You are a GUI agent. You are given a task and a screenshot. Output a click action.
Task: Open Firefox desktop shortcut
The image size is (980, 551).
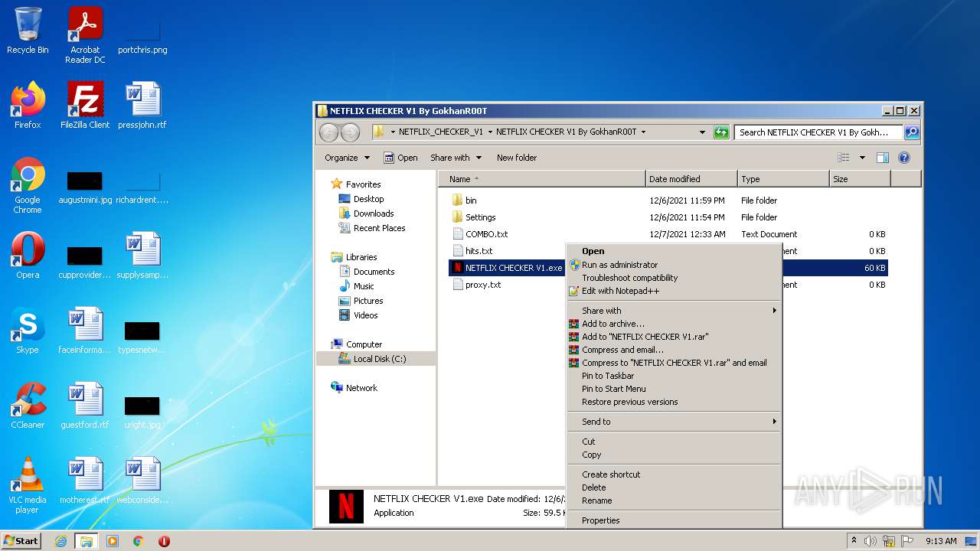[28, 106]
